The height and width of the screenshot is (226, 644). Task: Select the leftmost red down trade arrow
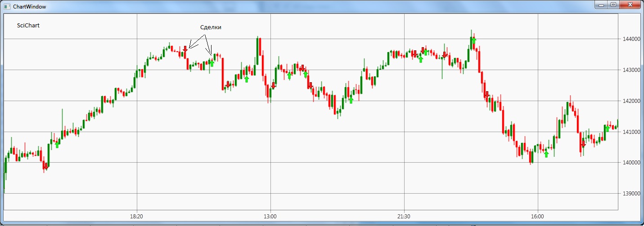point(46,166)
